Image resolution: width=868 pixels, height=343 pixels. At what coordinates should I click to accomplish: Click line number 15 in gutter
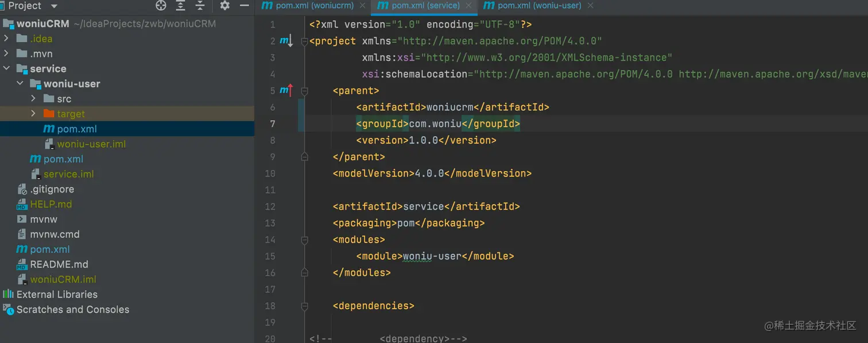point(270,256)
